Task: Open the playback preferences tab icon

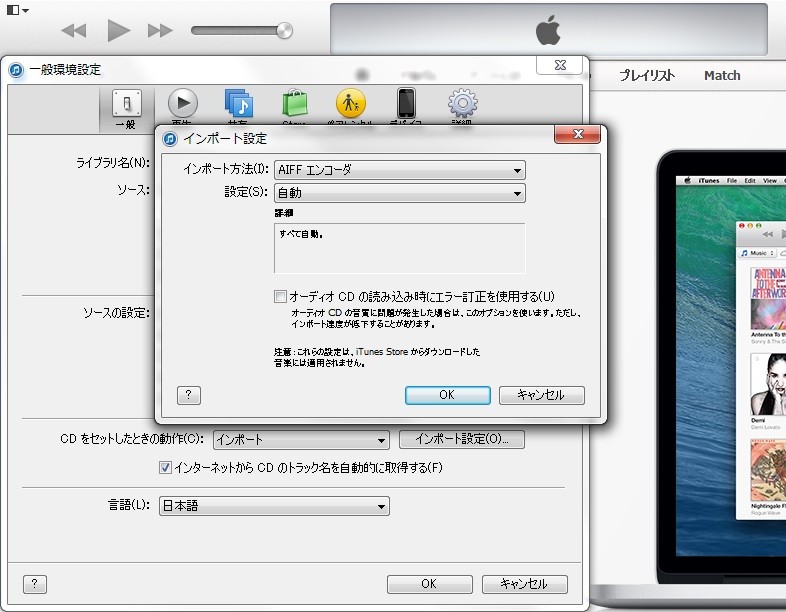Action: pyautogui.click(x=182, y=103)
